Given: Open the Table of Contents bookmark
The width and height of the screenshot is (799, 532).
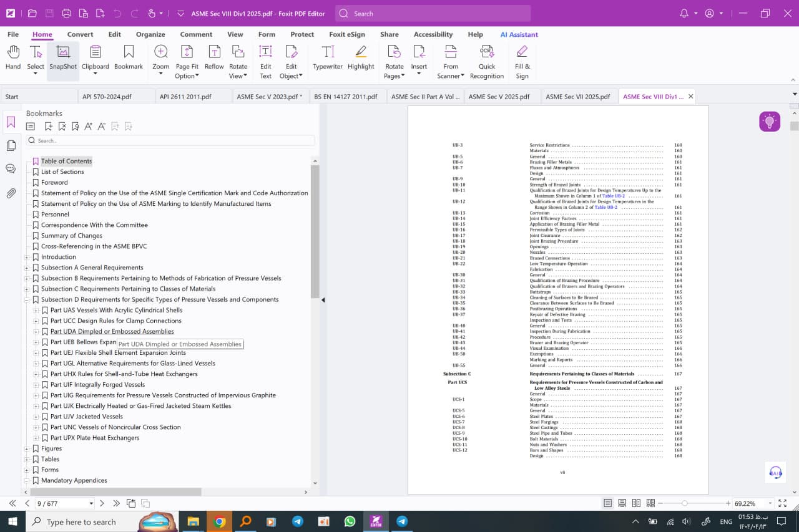Looking at the screenshot, I should (66, 161).
